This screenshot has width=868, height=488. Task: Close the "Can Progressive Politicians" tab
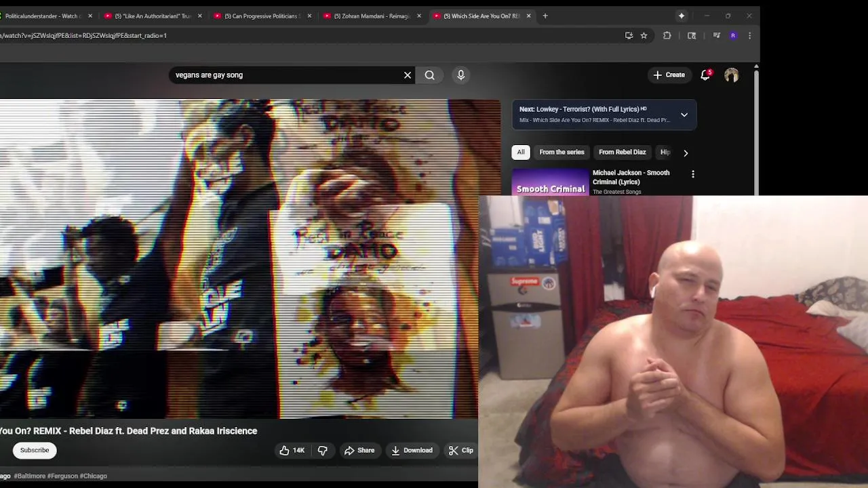[x=310, y=16]
